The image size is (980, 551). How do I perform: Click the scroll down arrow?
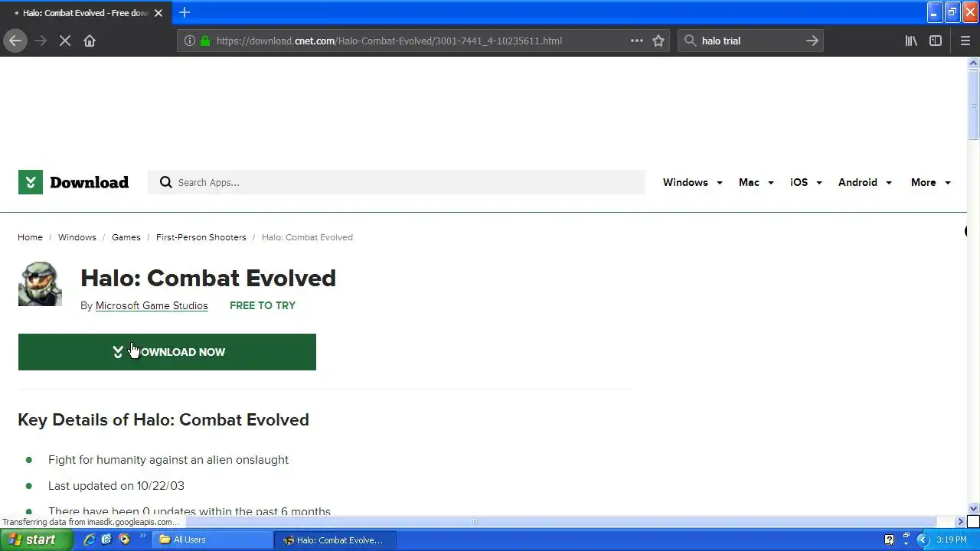[974, 508]
